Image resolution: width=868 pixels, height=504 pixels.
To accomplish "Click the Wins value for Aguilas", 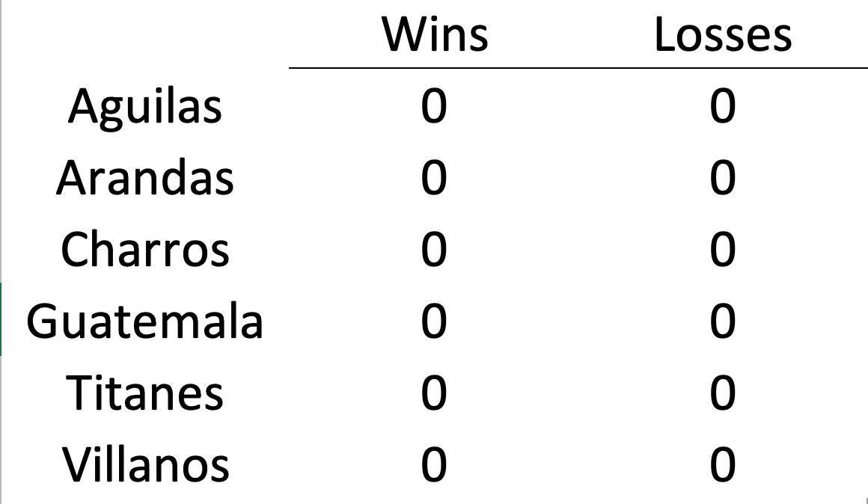I will pos(434,106).
